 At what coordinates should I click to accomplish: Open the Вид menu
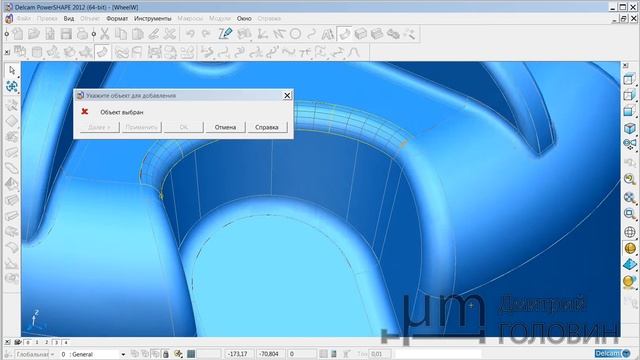[69, 19]
